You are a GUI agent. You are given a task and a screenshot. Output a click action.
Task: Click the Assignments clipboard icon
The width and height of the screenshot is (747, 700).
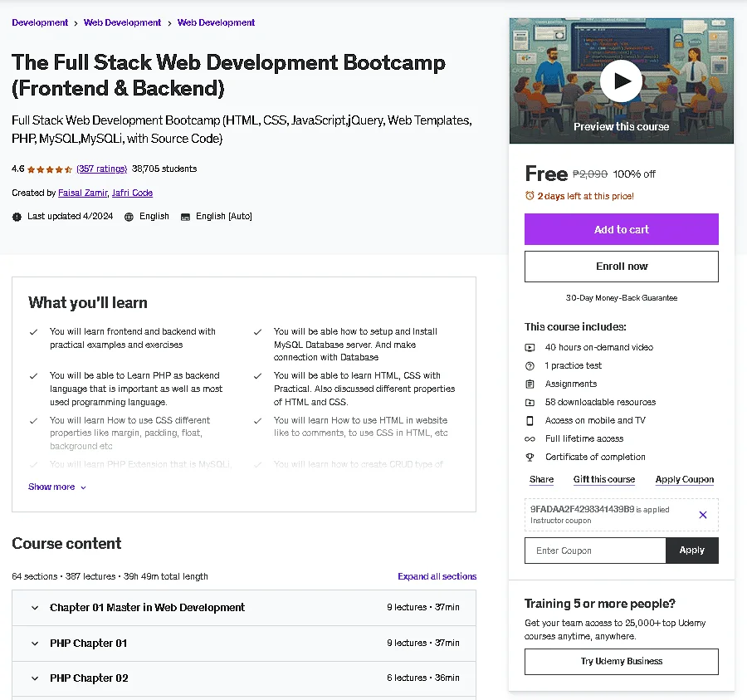click(x=530, y=384)
